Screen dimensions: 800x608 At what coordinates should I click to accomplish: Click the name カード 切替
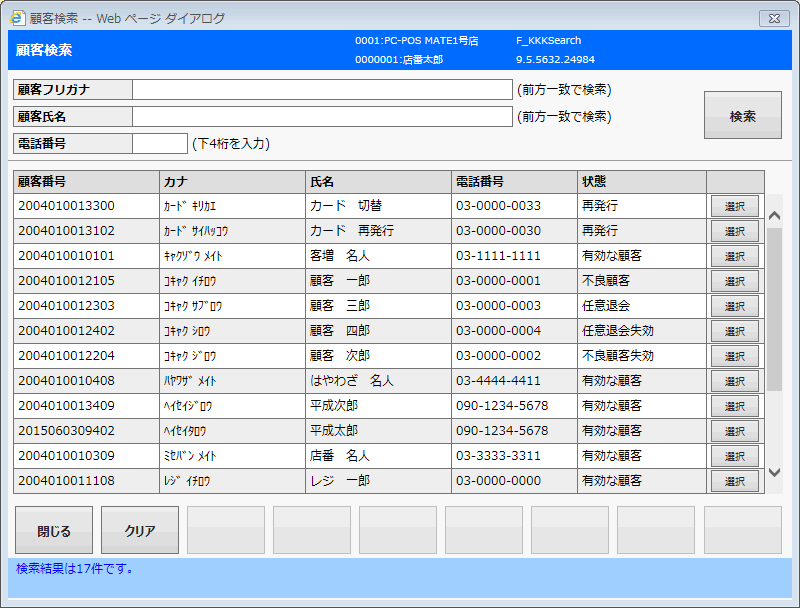tap(346, 206)
